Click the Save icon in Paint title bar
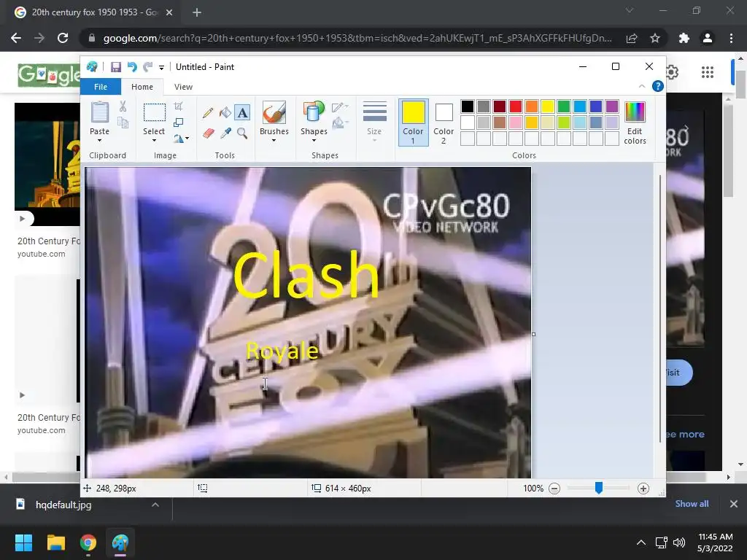This screenshot has width=747, height=560. (116, 67)
